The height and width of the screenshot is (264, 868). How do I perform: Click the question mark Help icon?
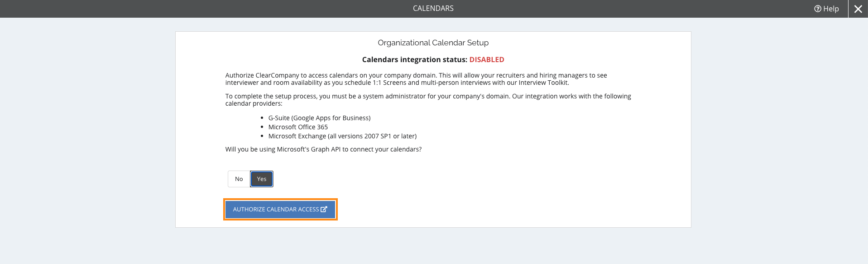coord(818,9)
